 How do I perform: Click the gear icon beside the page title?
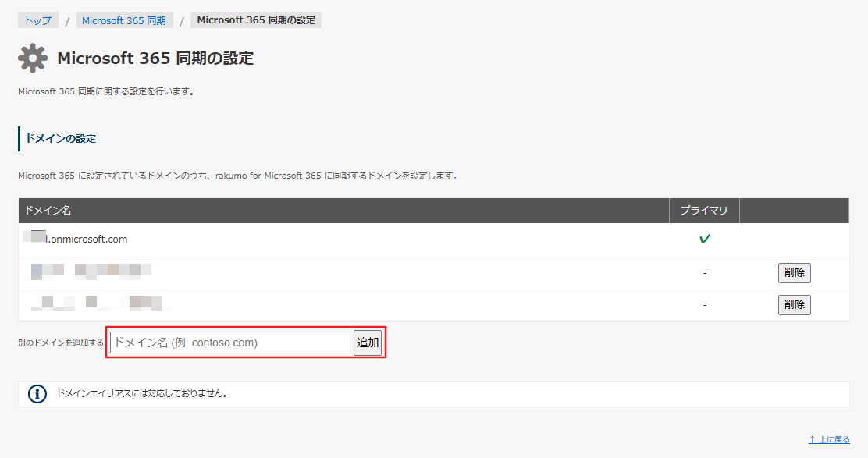(33, 58)
